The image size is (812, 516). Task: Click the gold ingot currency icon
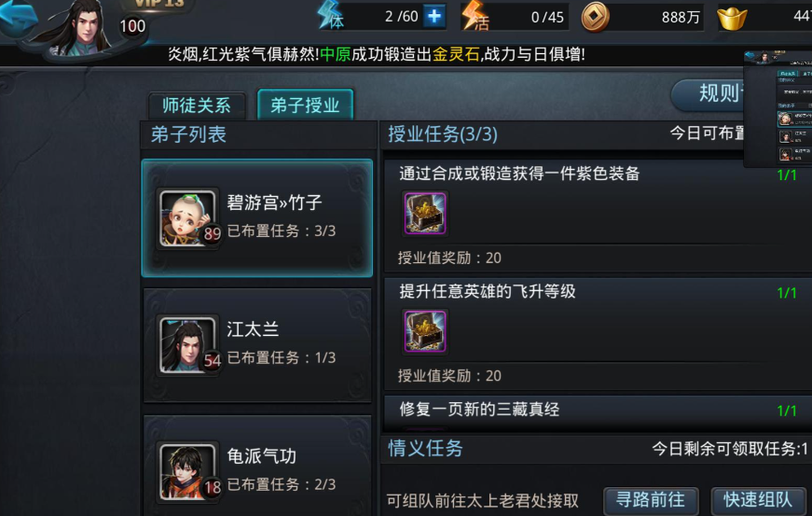(x=732, y=18)
